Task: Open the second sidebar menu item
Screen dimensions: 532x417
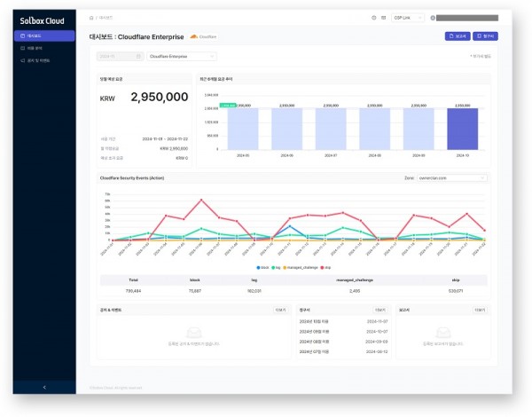Action: (x=44, y=48)
